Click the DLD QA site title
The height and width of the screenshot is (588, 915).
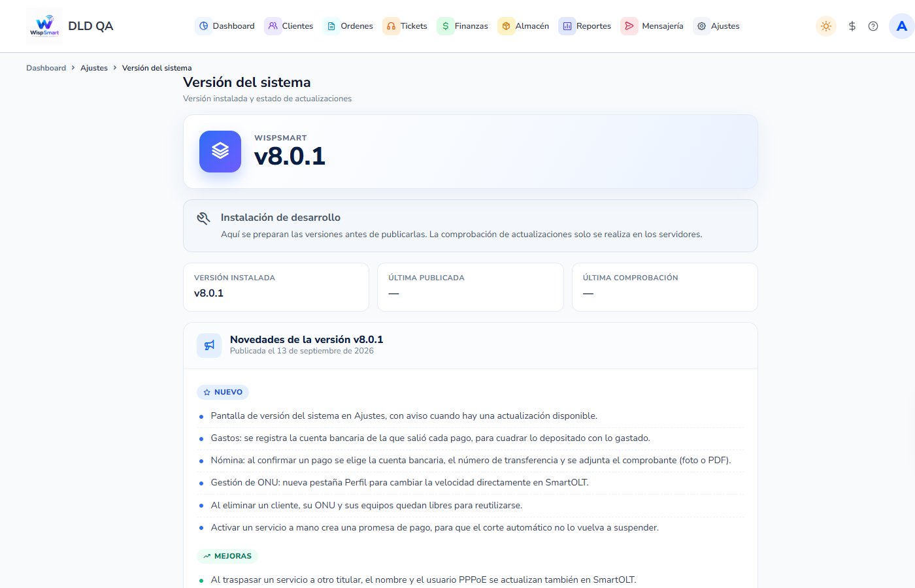pyautogui.click(x=91, y=26)
